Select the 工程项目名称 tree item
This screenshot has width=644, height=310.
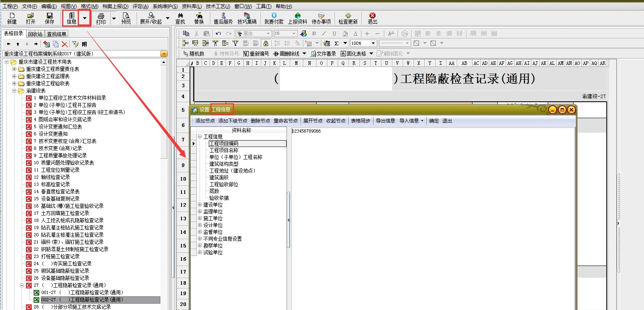(224, 150)
